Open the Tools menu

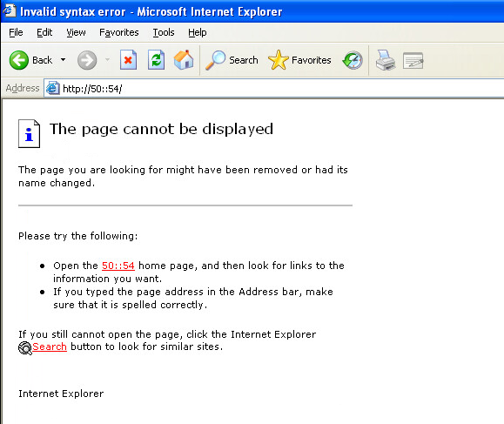[x=164, y=32]
